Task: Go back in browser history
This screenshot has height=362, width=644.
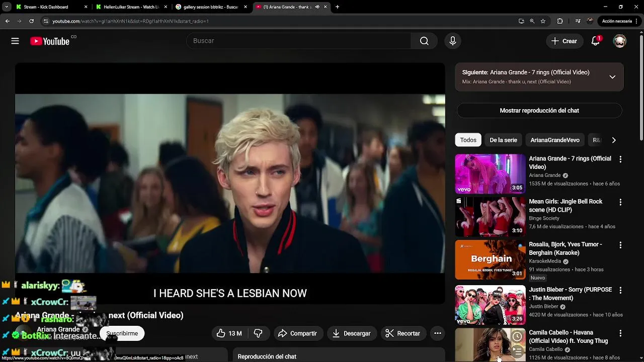Action: point(8,21)
